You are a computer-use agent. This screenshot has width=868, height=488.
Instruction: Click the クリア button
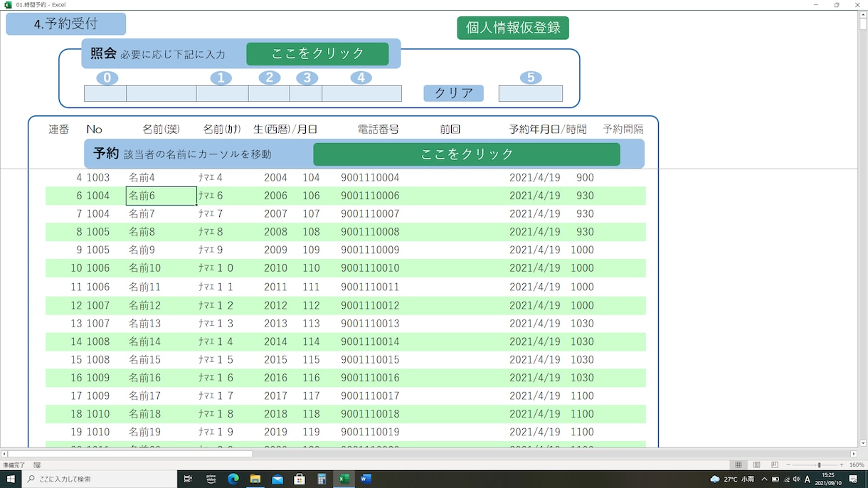(x=453, y=93)
